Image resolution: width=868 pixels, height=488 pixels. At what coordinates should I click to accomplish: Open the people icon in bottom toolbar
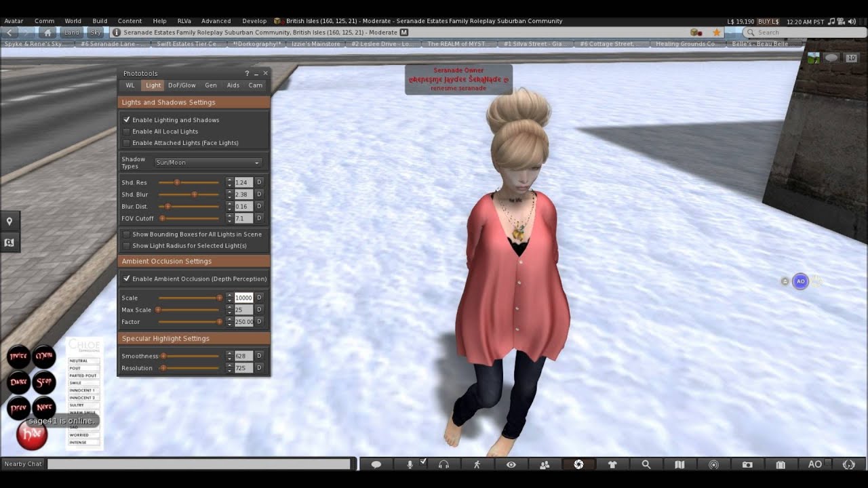point(545,464)
